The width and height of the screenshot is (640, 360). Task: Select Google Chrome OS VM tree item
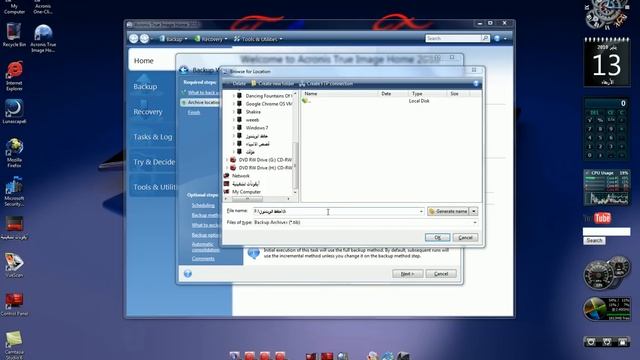coord(269,104)
